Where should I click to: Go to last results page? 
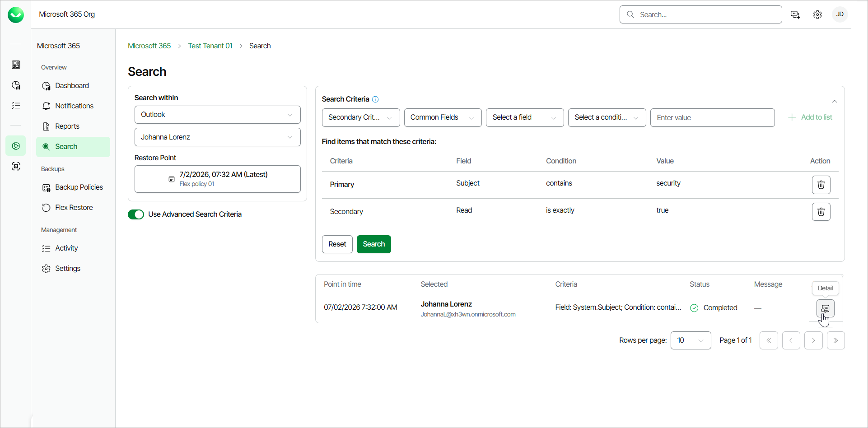point(836,340)
